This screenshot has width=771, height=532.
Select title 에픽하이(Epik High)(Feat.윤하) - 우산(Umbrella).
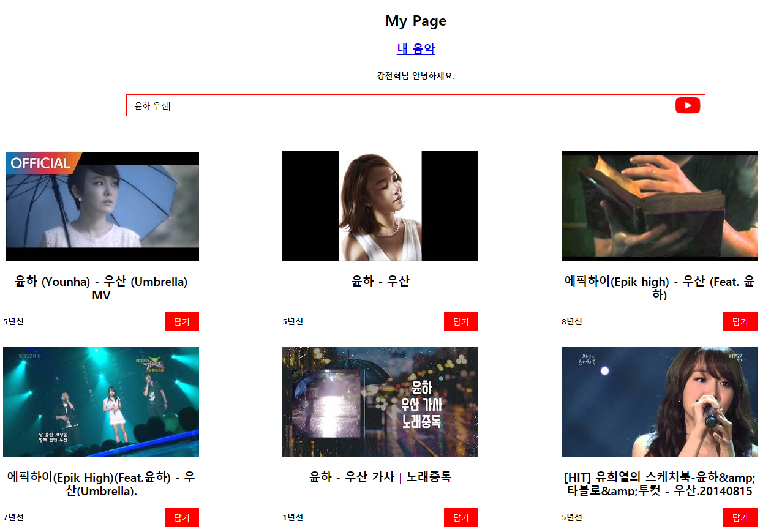[x=101, y=484]
